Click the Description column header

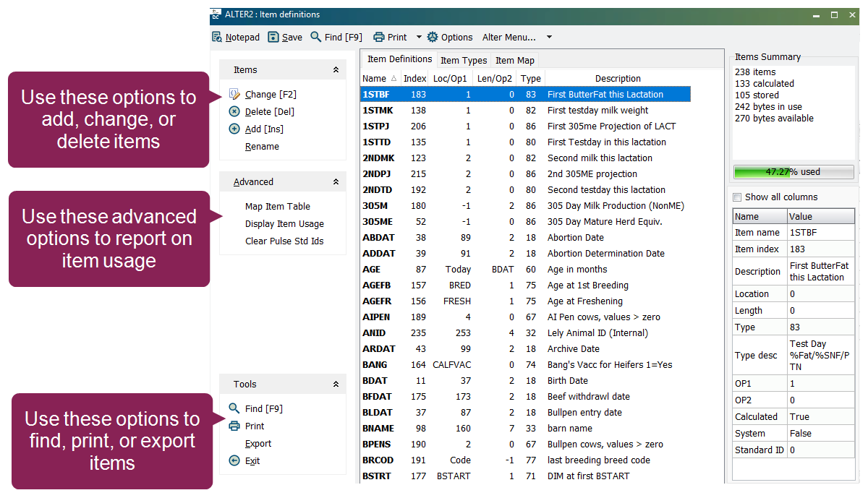click(x=618, y=79)
